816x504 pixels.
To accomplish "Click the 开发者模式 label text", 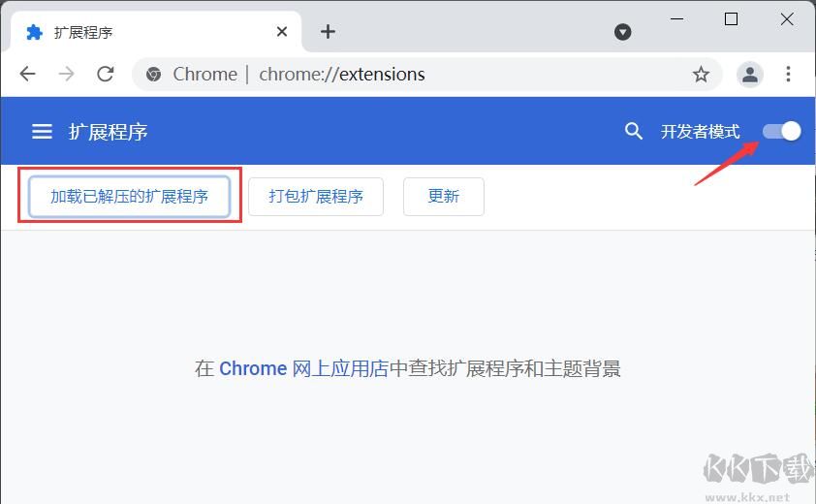I will (x=700, y=131).
